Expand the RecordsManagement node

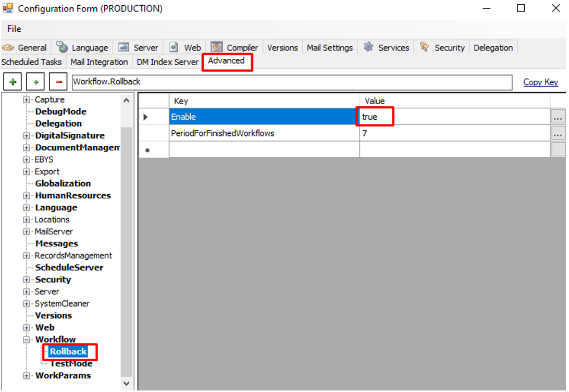point(27,256)
